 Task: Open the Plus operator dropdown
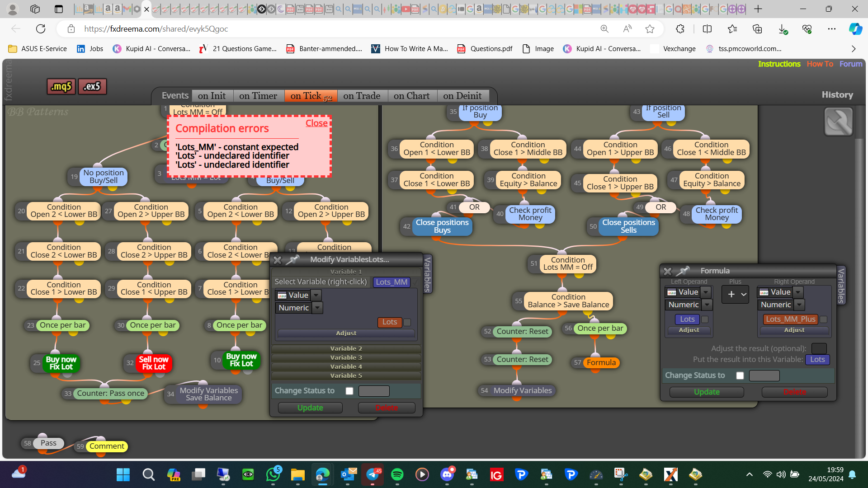click(x=736, y=294)
